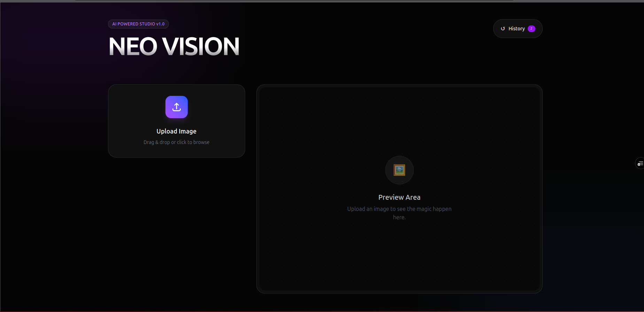Image resolution: width=644 pixels, height=312 pixels.
Task: Click the word "NEO" in the title
Action: tap(133, 46)
